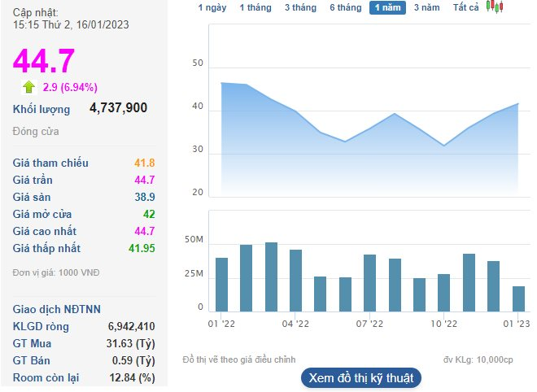The width and height of the screenshot is (537, 392).
Task: Click the 'Giá trần' label
Action: coord(33,180)
